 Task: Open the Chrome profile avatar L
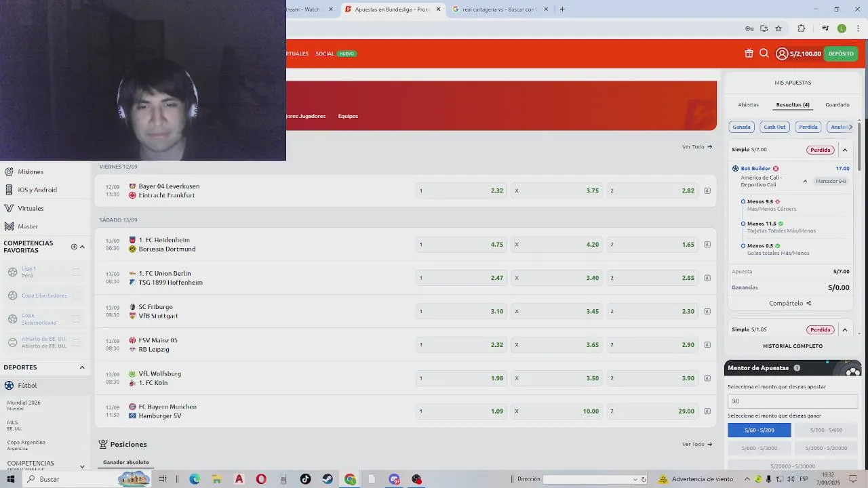842,28
